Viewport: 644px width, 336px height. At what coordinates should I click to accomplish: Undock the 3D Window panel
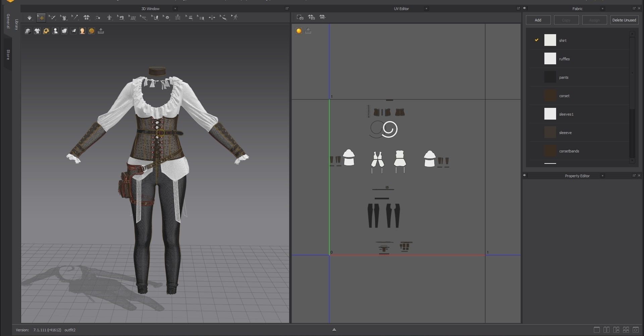pyautogui.click(x=287, y=8)
